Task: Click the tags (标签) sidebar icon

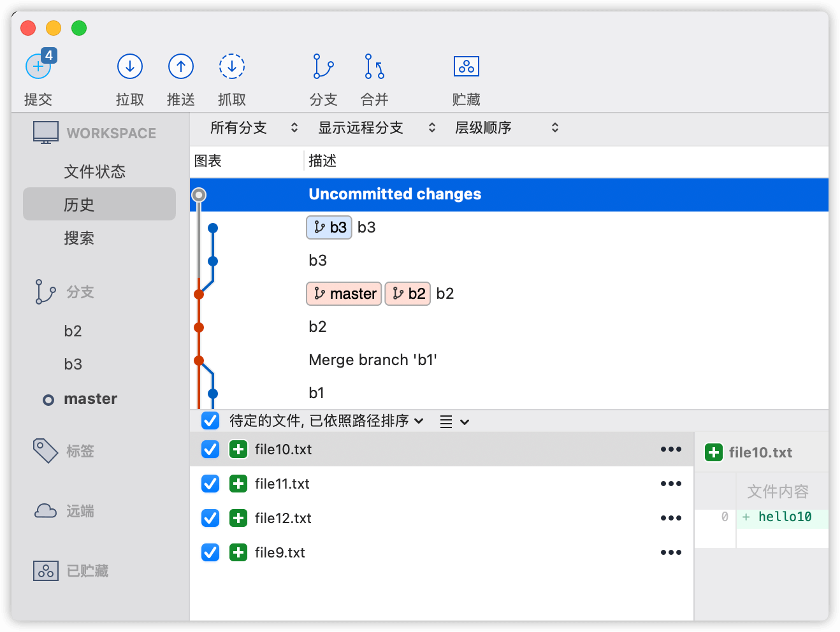Action: pos(46,450)
